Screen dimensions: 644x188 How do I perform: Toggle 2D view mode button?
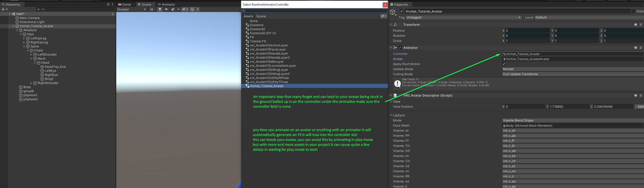(x=152, y=9)
